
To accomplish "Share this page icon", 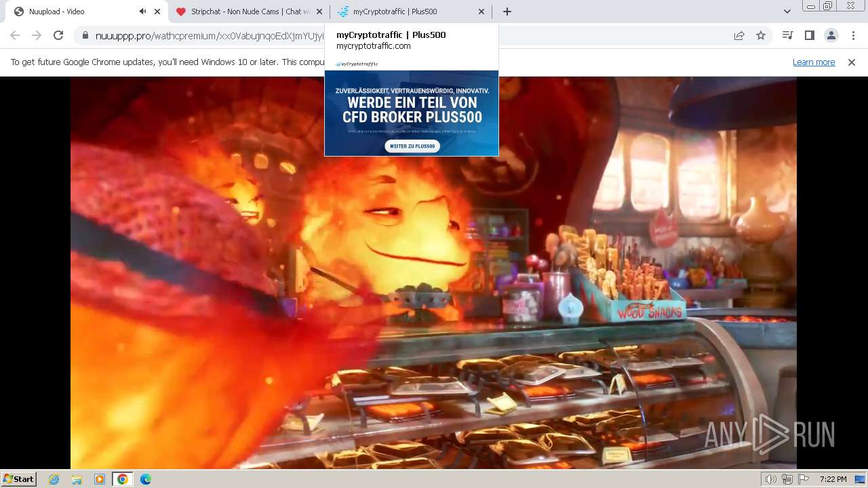I will pos(739,36).
